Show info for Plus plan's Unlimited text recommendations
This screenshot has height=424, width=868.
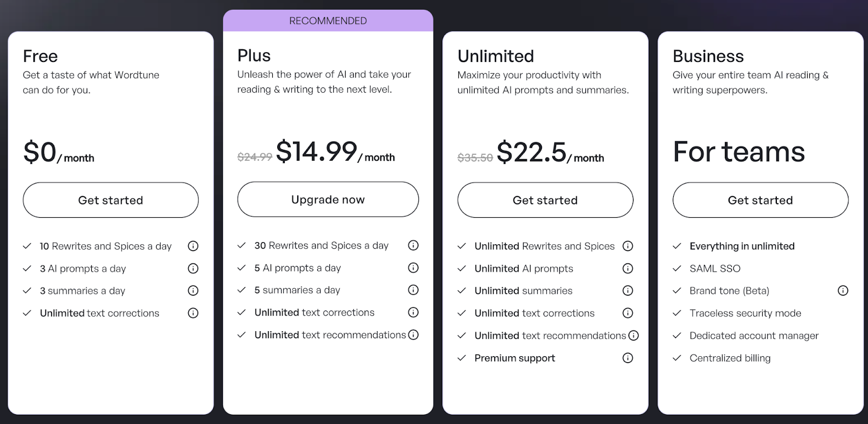[413, 334]
